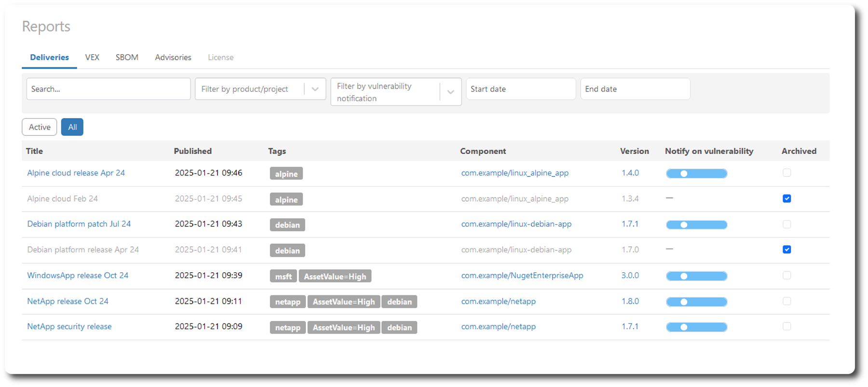Uncheck Archived for Alpine cloud Feb 24
Viewport: 868px width, 387px height.
pyautogui.click(x=787, y=199)
